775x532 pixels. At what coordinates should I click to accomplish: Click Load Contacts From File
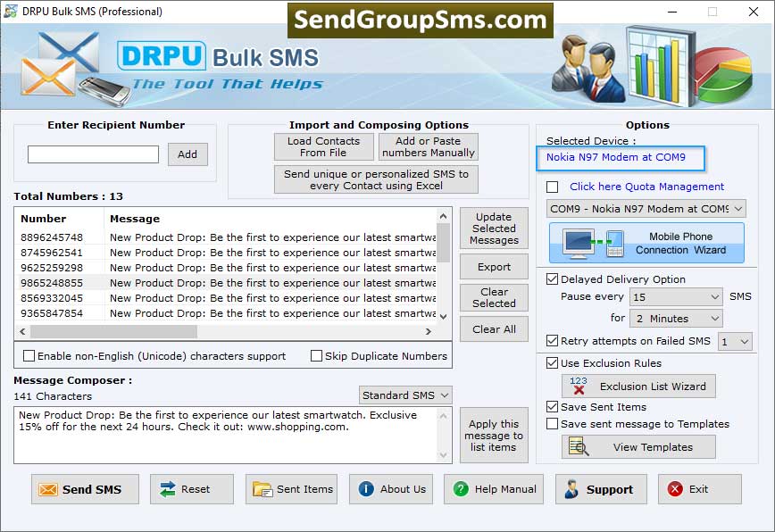point(323,145)
